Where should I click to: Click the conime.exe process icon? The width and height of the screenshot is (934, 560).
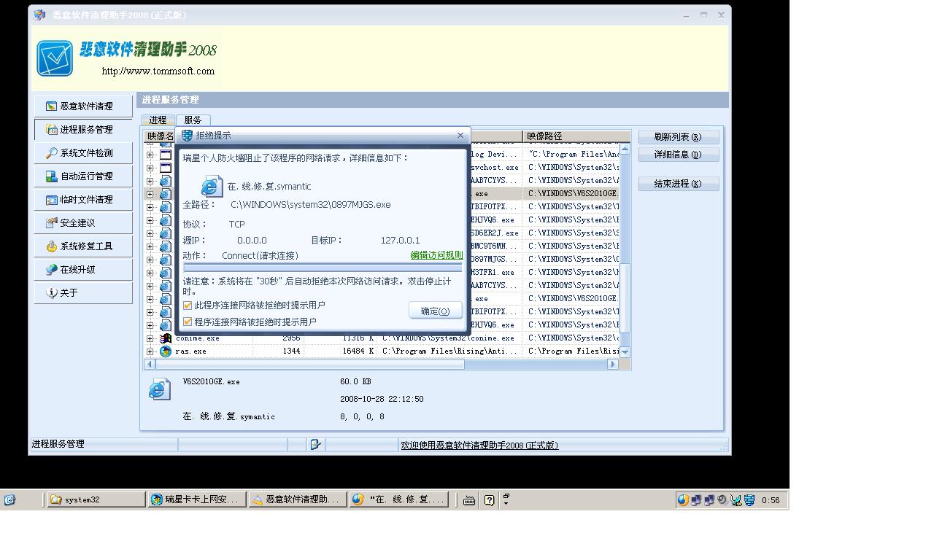166,338
